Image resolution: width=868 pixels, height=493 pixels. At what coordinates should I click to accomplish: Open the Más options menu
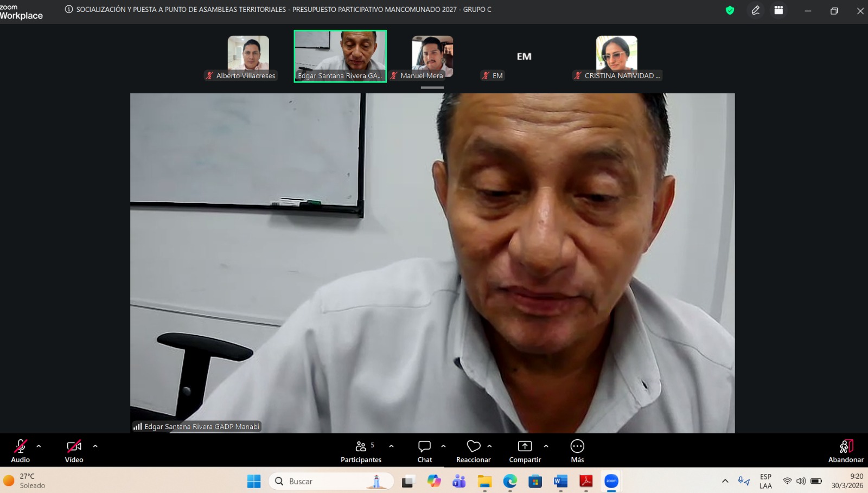click(x=577, y=451)
